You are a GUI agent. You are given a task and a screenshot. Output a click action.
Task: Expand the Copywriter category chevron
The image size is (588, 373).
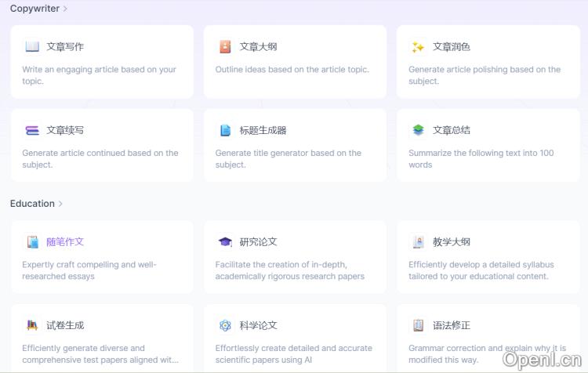point(65,9)
